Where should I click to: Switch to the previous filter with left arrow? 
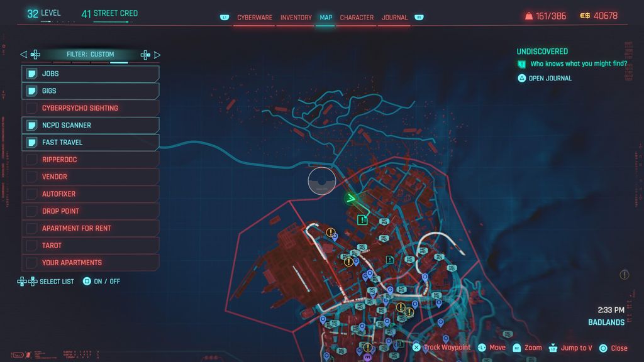(23, 54)
